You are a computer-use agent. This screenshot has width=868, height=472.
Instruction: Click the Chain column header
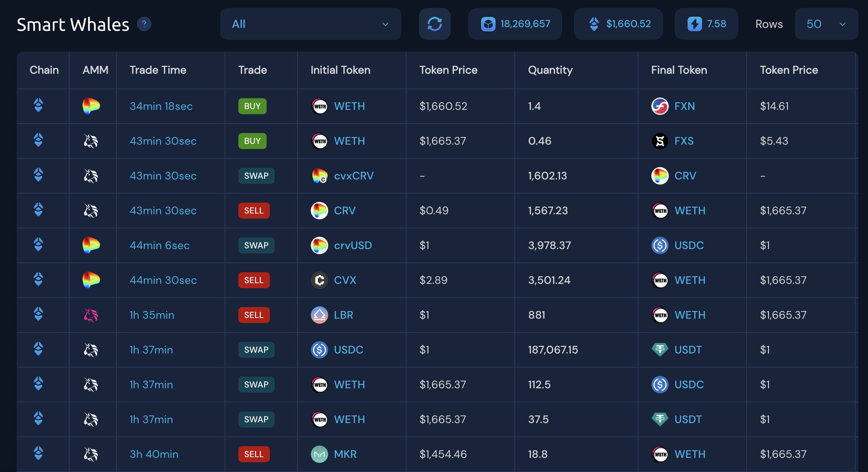(44, 70)
